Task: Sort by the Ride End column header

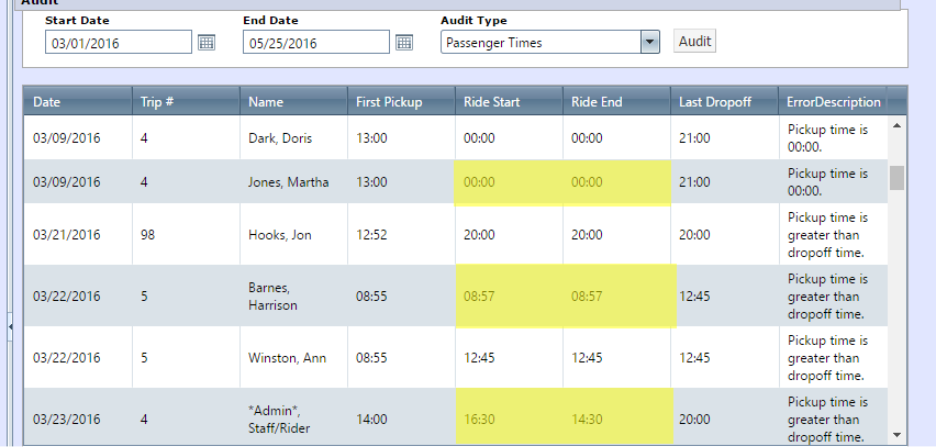Action: 615,101
